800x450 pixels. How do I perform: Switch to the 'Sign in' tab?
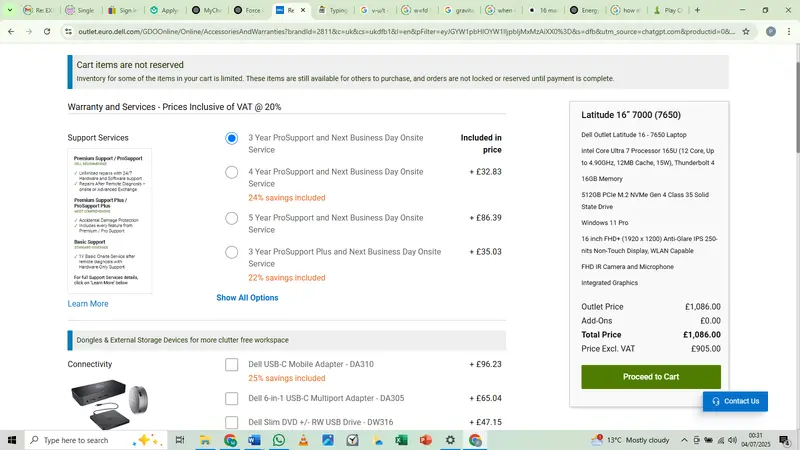pos(122,10)
